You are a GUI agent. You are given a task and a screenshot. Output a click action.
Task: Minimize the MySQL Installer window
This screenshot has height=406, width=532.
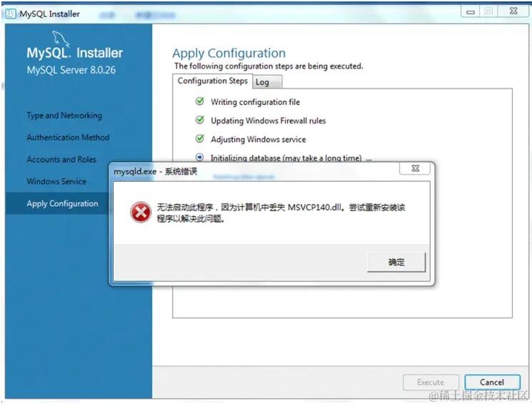pyautogui.click(x=471, y=11)
